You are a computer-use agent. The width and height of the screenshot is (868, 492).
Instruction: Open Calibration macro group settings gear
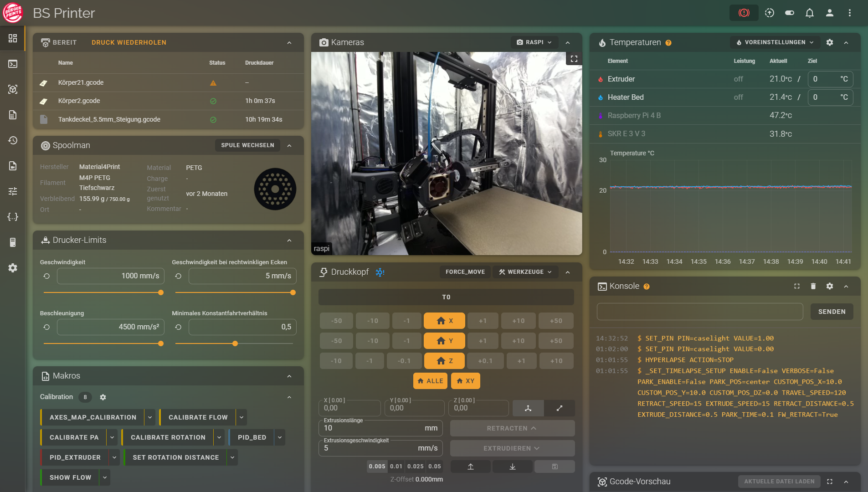[x=103, y=397]
